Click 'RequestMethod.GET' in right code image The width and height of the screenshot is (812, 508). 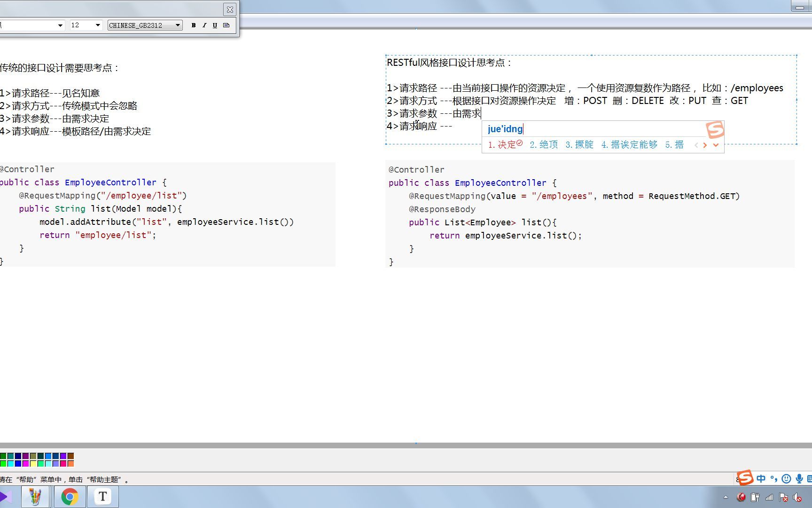tap(692, 196)
